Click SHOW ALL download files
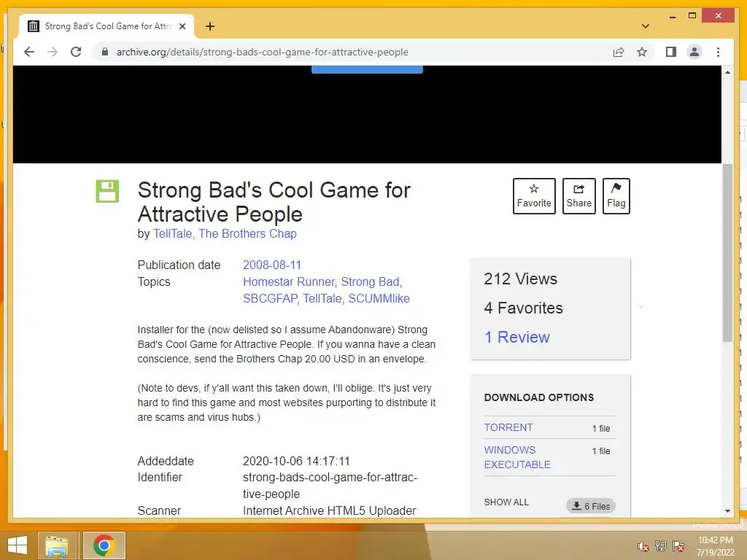Screen dimensions: 747x560 [x=506, y=502]
